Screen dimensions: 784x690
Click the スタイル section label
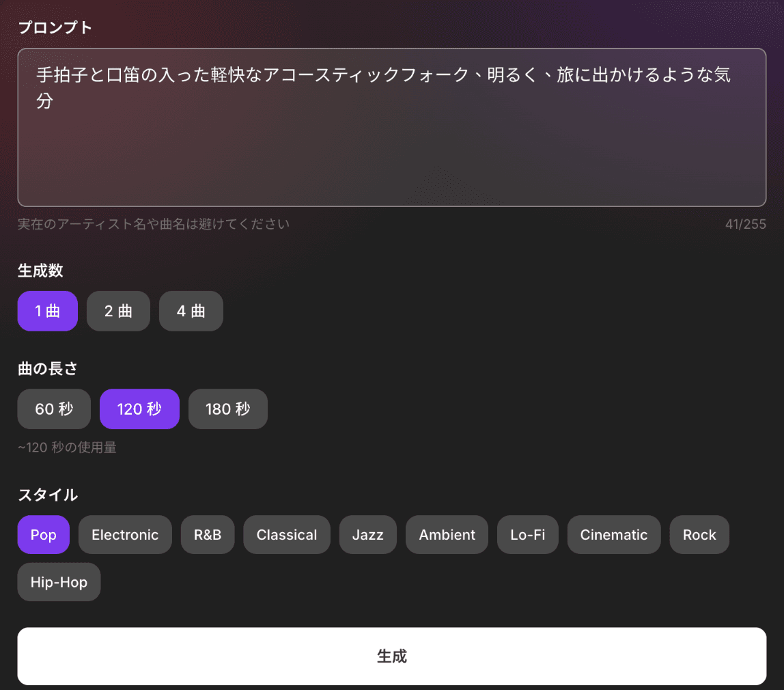[x=48, y=495]
